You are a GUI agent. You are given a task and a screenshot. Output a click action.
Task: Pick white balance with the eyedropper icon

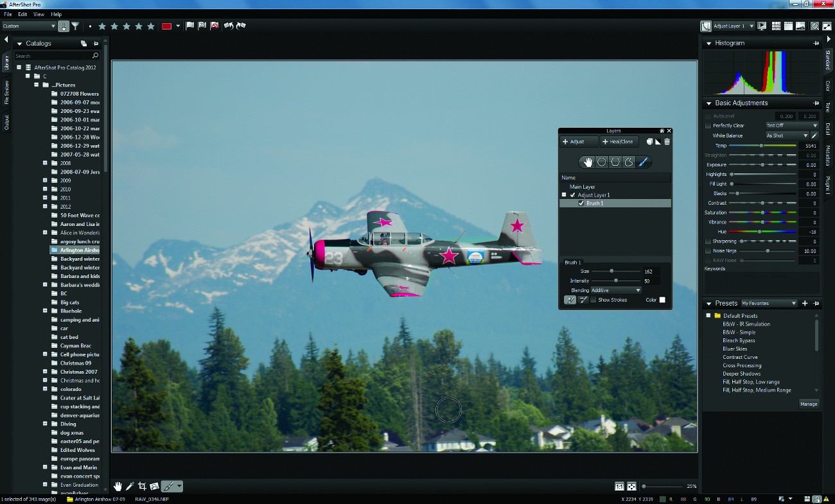[814, 135]
